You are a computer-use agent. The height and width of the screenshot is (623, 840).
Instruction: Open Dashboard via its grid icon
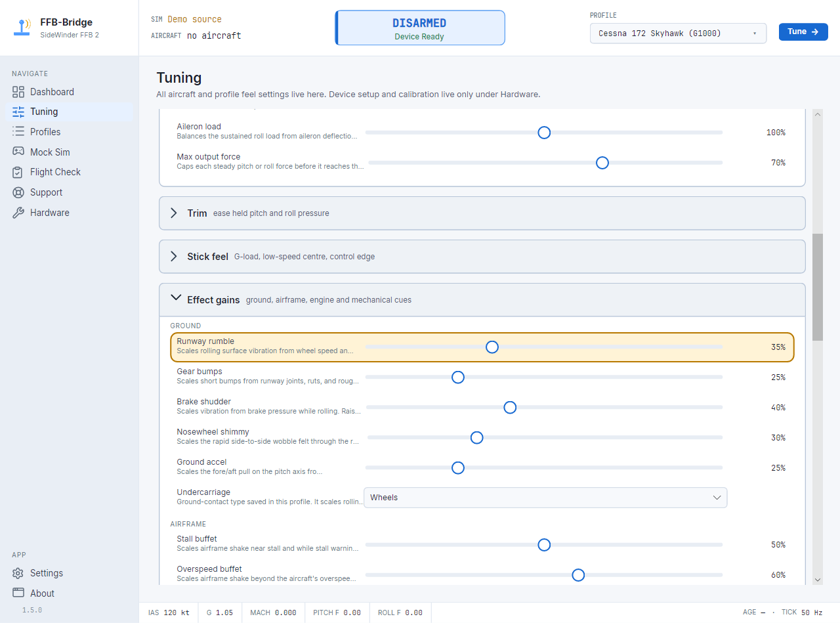coord(18,92)
